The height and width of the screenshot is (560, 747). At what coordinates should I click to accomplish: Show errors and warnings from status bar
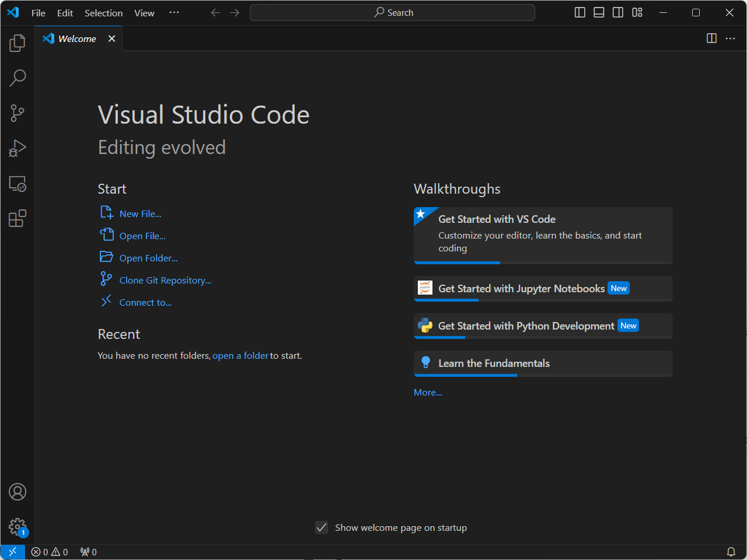click(50, 552)
